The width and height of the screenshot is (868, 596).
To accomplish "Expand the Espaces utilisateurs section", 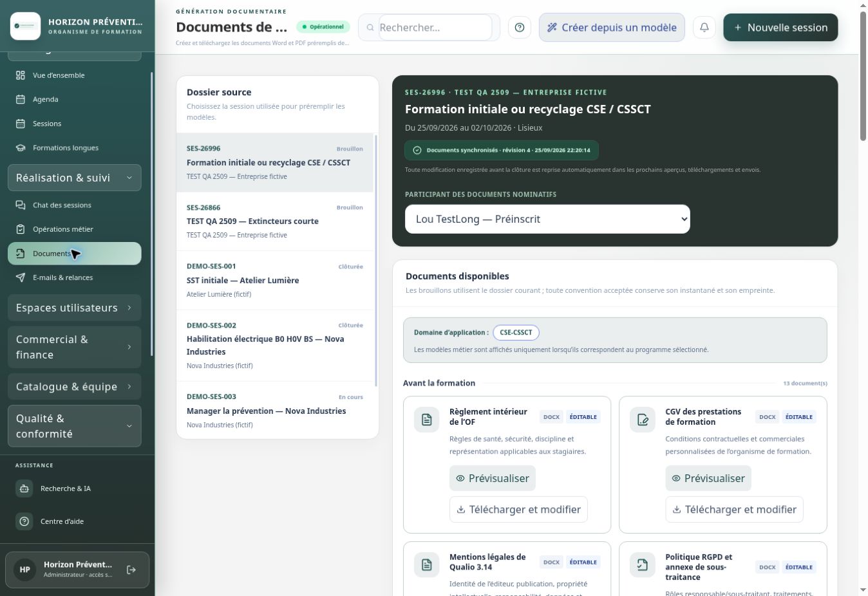I will point(75,308).
